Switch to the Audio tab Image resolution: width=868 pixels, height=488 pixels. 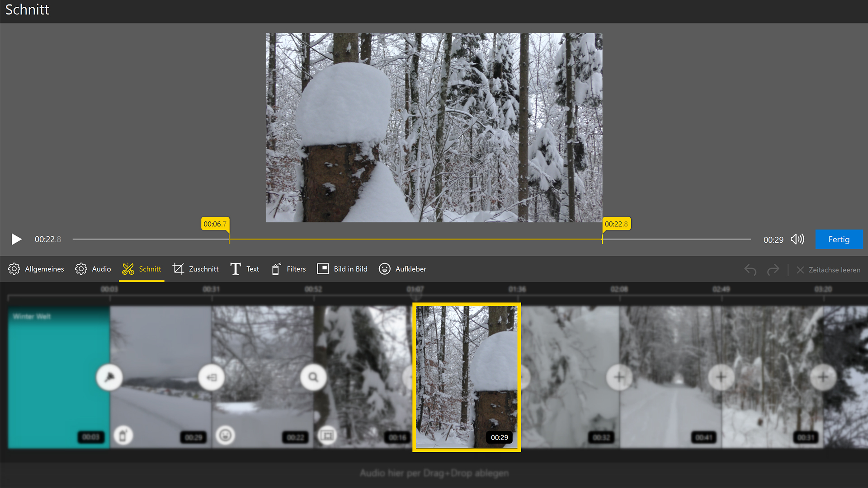[93, 269]
